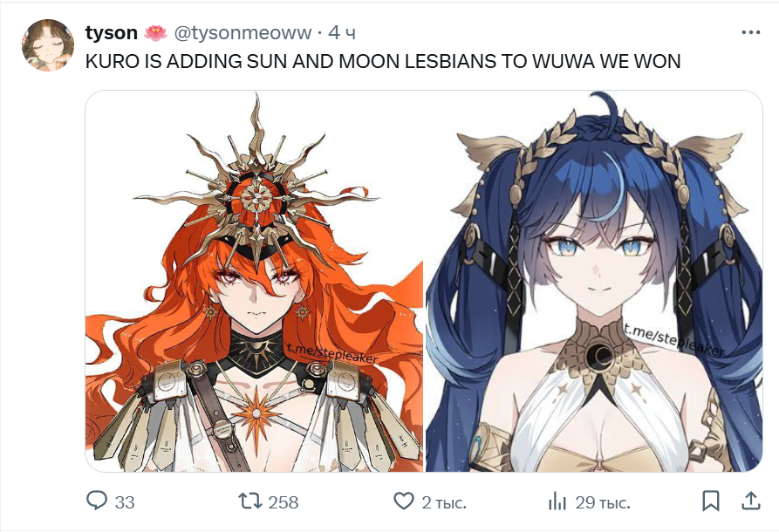779x532 pixels.
Task: Share the tweet via the upload arrow icon
Action: (751, 501)
